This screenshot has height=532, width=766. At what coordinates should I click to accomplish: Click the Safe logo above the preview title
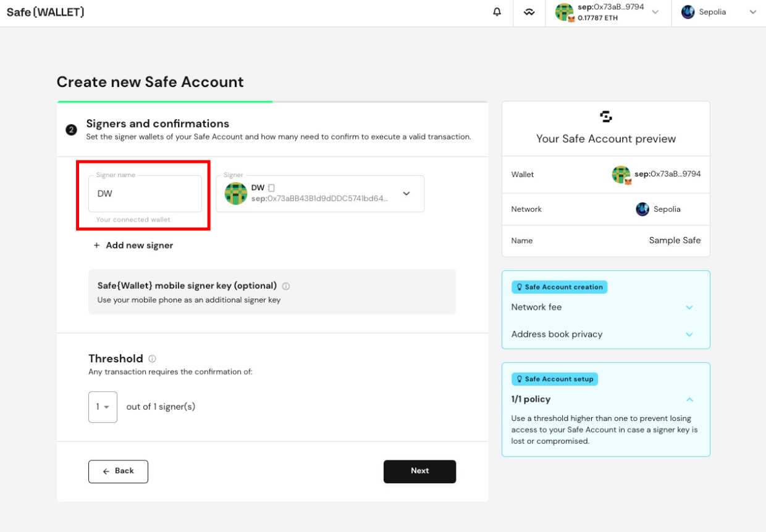606,117
